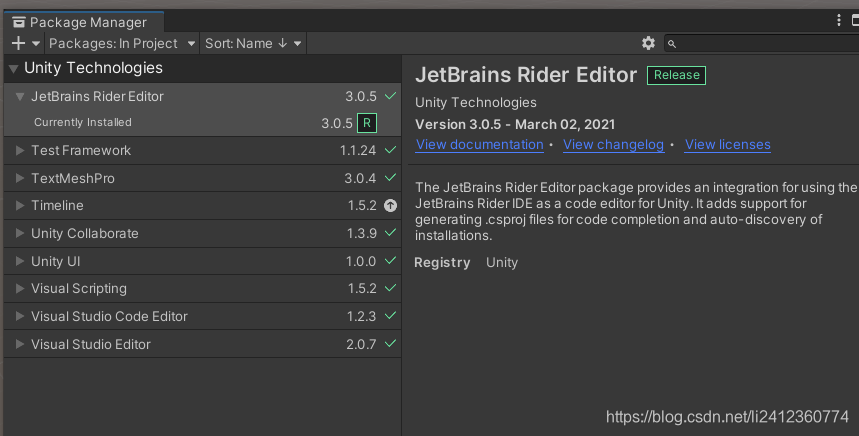
Task: Open the three-dot window options menu
Action: tap(838, 20)
